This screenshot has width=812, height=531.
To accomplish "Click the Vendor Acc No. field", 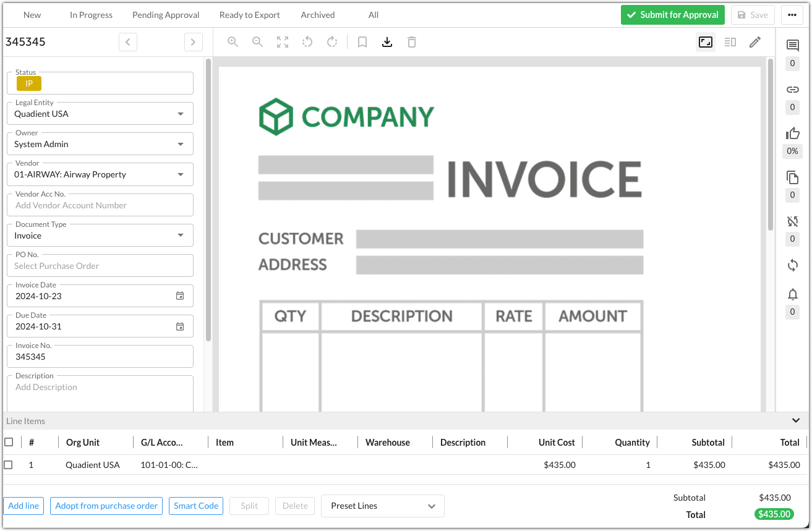I will pos(100,205).
